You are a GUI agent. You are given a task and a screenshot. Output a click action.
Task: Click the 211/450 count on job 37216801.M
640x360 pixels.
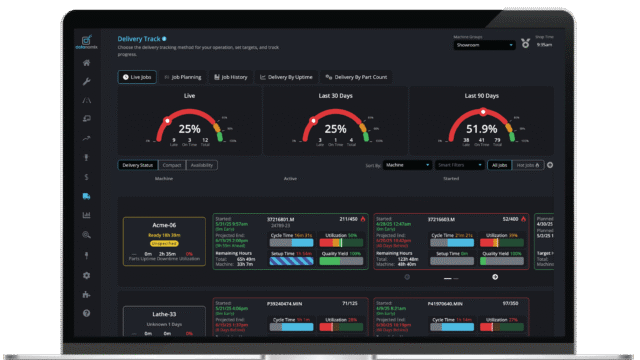point(349,219)
